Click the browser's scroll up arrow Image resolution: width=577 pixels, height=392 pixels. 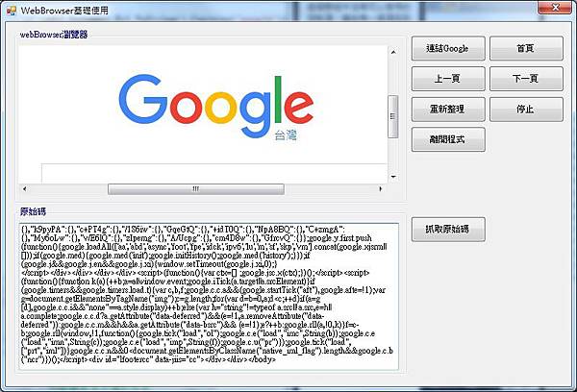[x=393, y=52]
